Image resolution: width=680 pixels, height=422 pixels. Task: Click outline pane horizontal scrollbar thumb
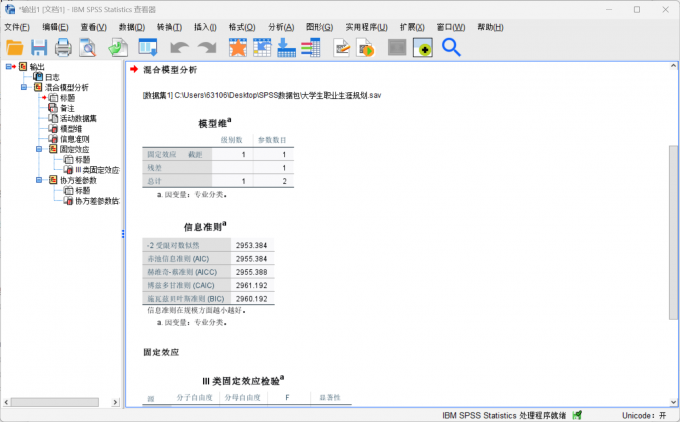pyautogui.click(x=55, y=402)
